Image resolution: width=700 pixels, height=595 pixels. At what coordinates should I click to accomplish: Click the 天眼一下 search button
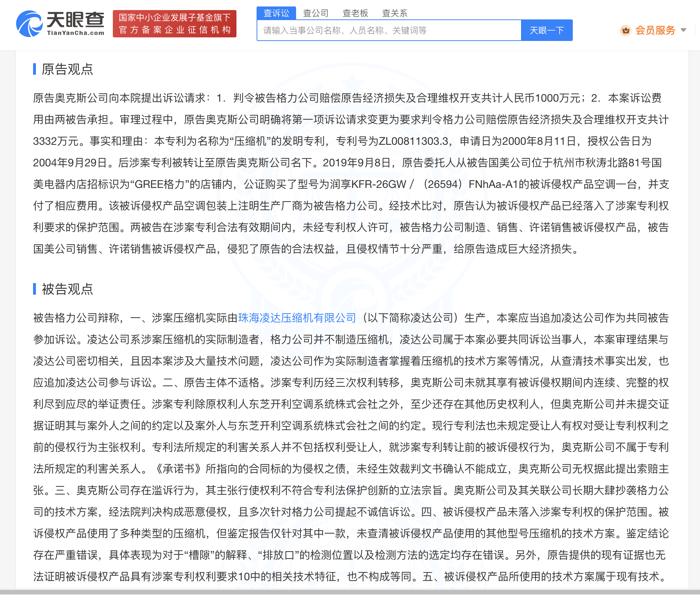(x=547, y=30)
